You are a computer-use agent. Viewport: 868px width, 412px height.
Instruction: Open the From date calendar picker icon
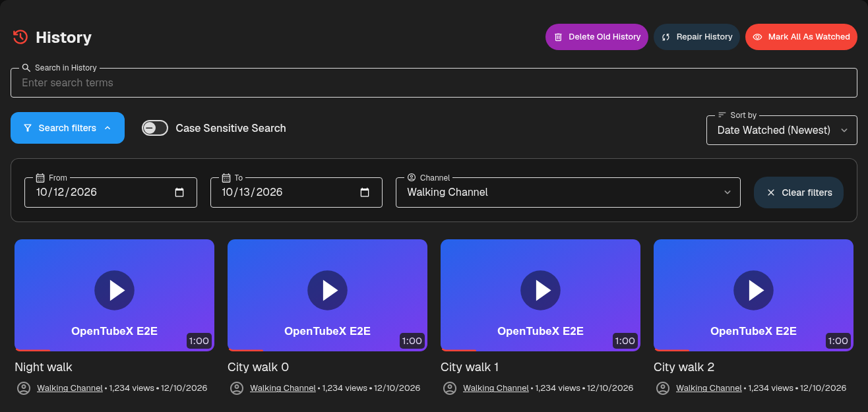tap(179, 192)
